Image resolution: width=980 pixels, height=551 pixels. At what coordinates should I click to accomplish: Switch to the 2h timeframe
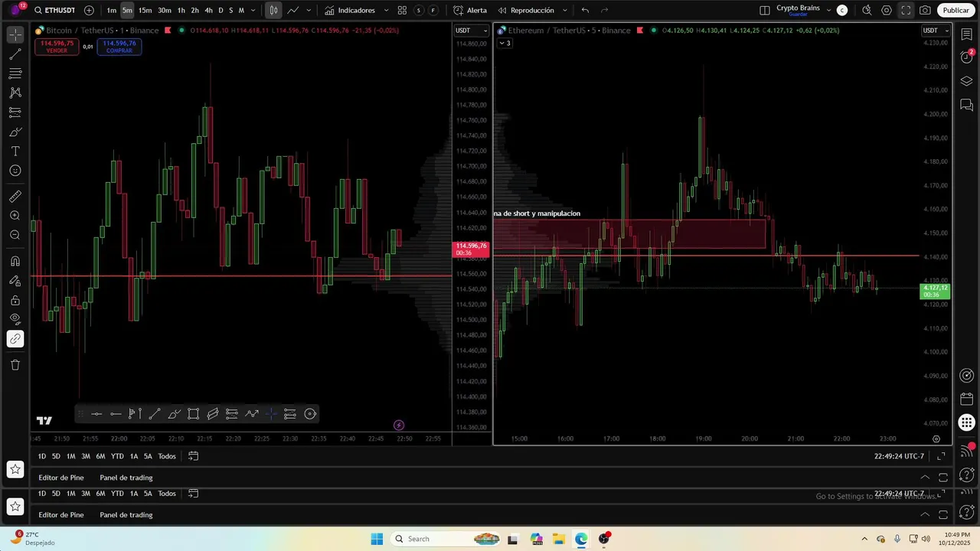point(194,10)
